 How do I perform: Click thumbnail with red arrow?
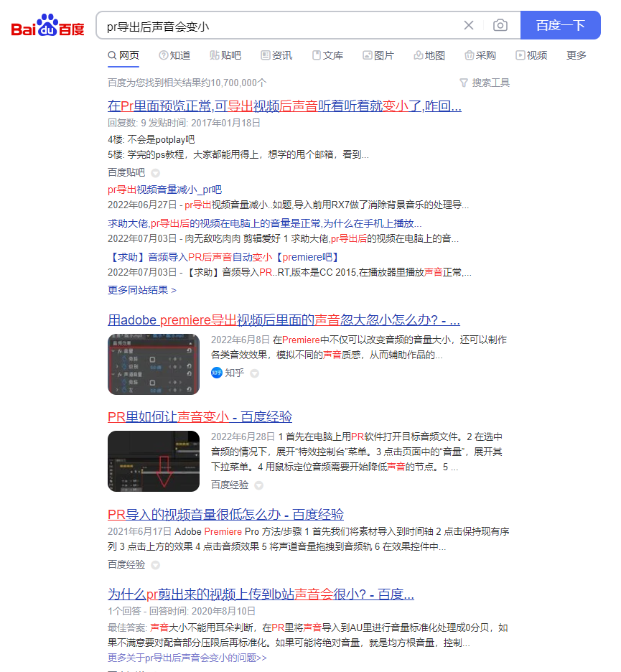[x=154, y=461]
